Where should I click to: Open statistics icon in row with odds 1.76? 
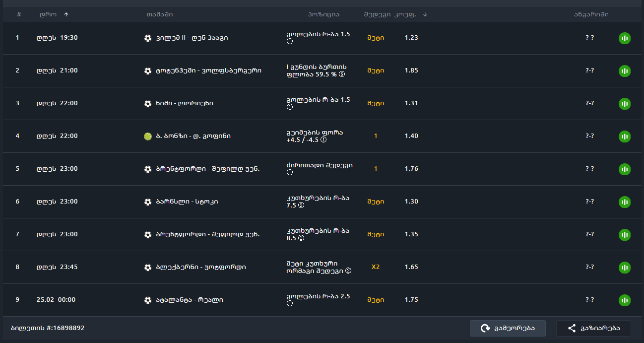[x=625, y=169]
